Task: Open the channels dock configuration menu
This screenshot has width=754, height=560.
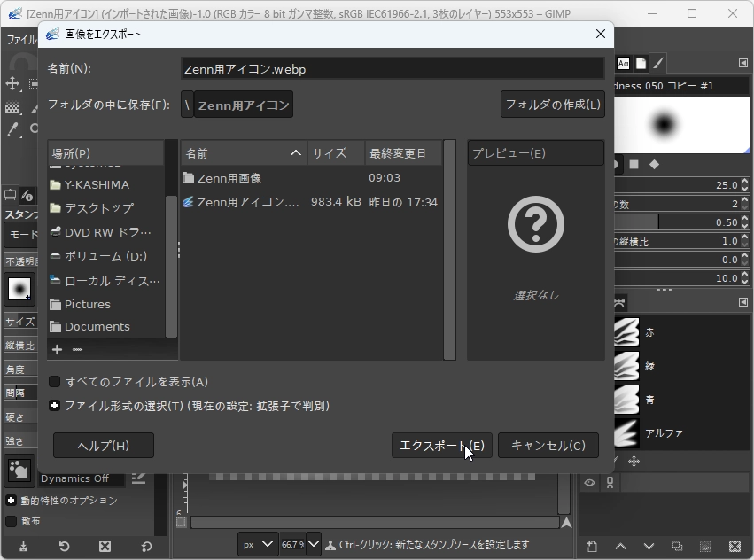Action: click(743, 302)
